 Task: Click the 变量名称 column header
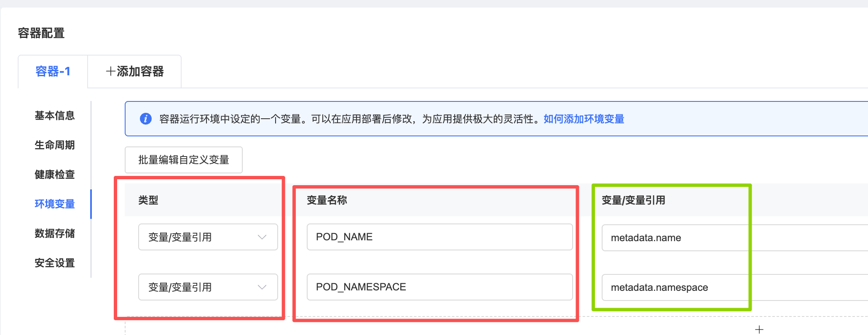pyautogui.click(x=327, y=200)
